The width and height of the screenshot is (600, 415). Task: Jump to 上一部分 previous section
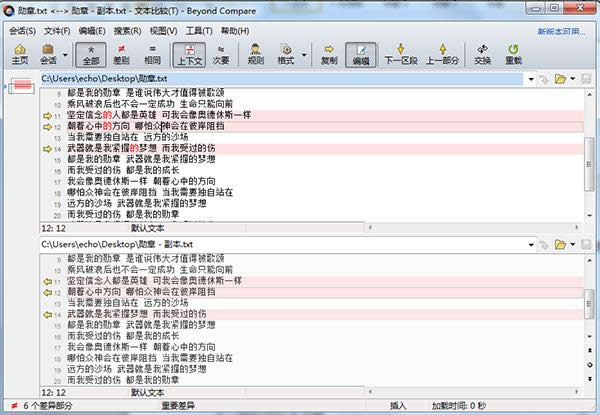point(442,55)
